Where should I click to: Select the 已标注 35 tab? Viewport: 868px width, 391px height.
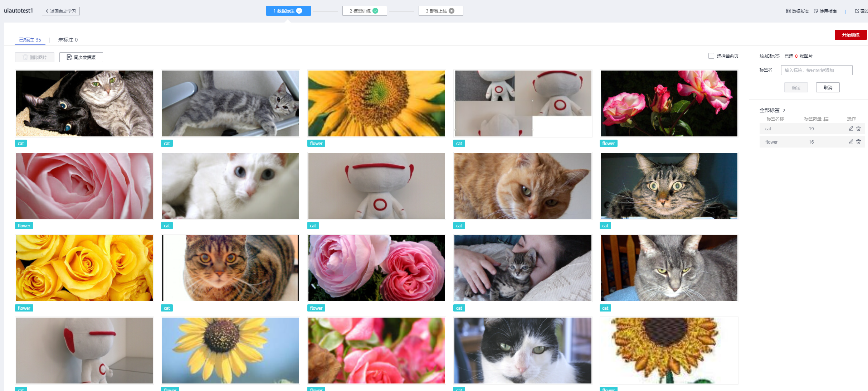30,40
